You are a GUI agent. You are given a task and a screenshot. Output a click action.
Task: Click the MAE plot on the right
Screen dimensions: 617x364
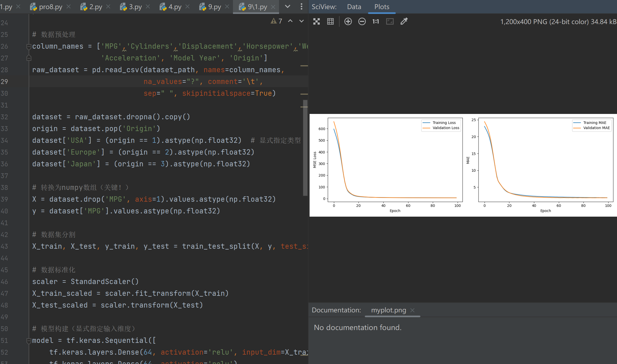click(546, 160)
